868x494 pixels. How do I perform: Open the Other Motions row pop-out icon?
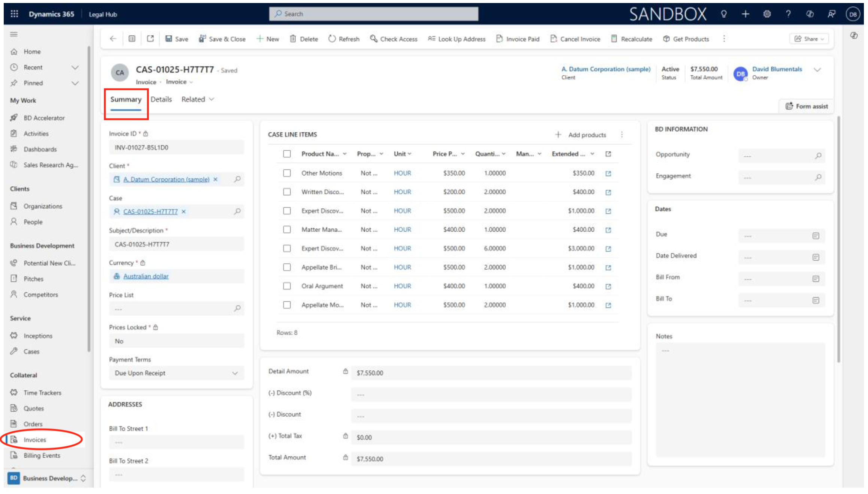[608, 174]
